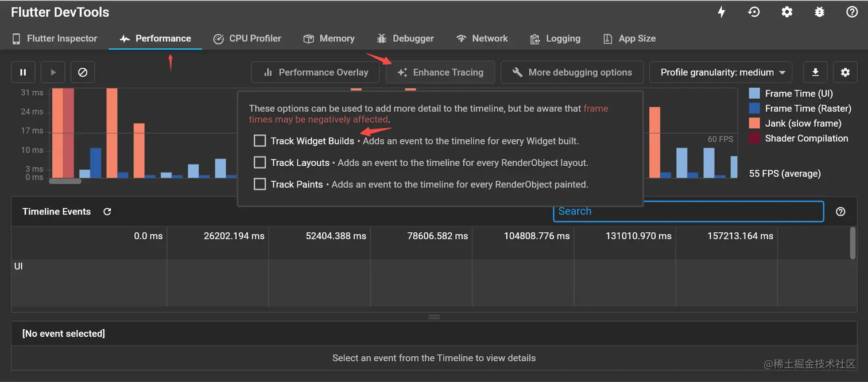The height and width of the screenshot is (382, 868).
Task: Export performance data with download icon
Action: point(815,72)
